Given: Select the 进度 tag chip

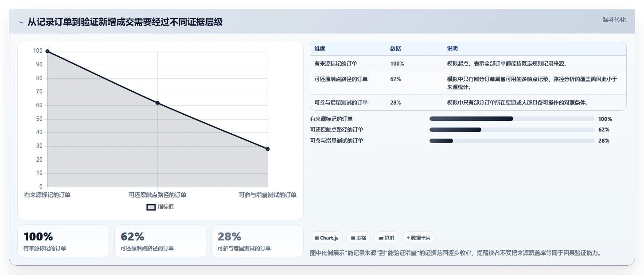Looking at the screenshot, I should click(x=386, y=238).
